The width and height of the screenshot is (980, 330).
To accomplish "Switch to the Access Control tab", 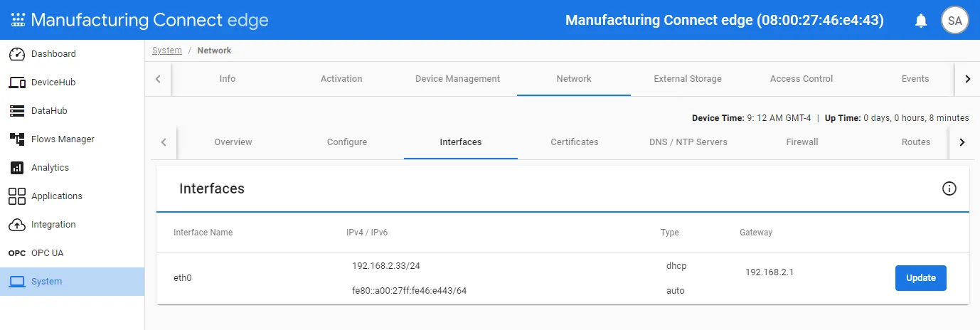I will click(x=801, y=79).
